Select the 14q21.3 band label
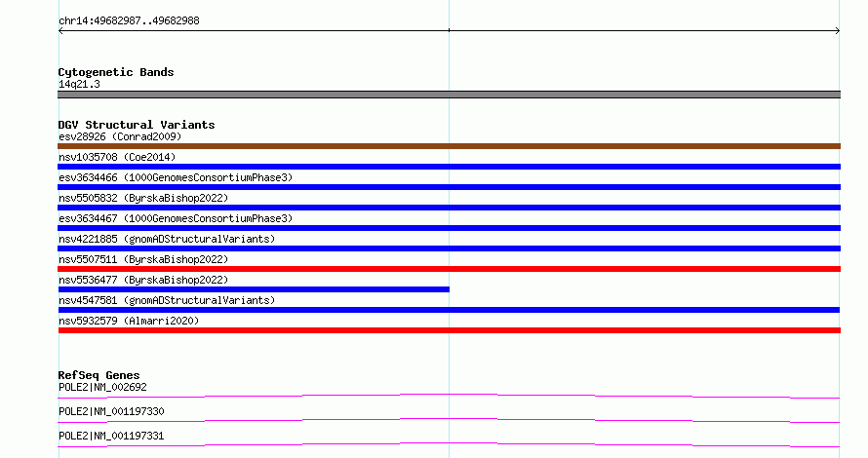The height and width of the screenshot is (458, 868). (79, 84)
